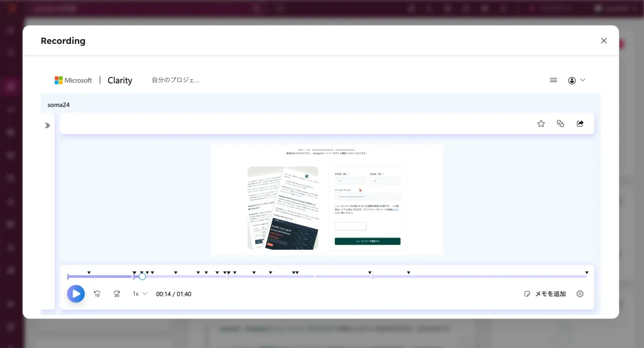Skip back 10 seconds
The image size is (644, 348).
pyautogui.click(x=97, y=294)
